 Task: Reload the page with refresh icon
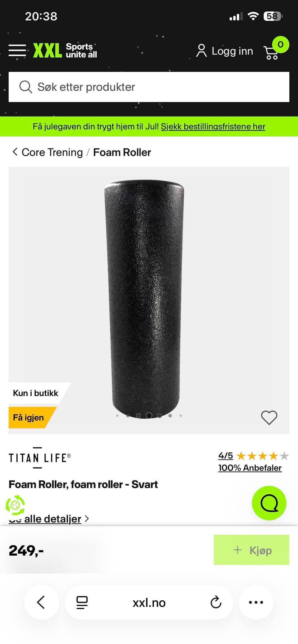click(216, 602)
